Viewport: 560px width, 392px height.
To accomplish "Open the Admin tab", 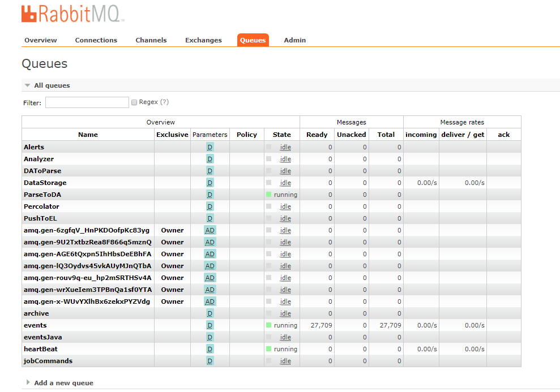I will click(x=295, y=40).
